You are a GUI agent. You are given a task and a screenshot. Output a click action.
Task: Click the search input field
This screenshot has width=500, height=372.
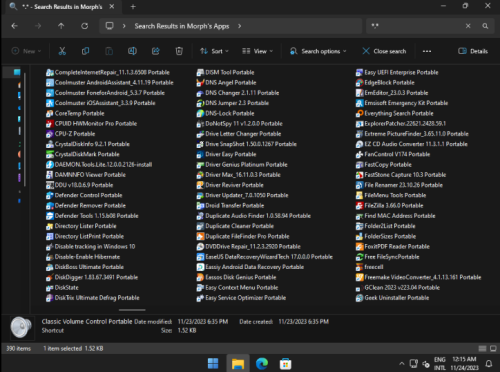[x=417, y=26]
